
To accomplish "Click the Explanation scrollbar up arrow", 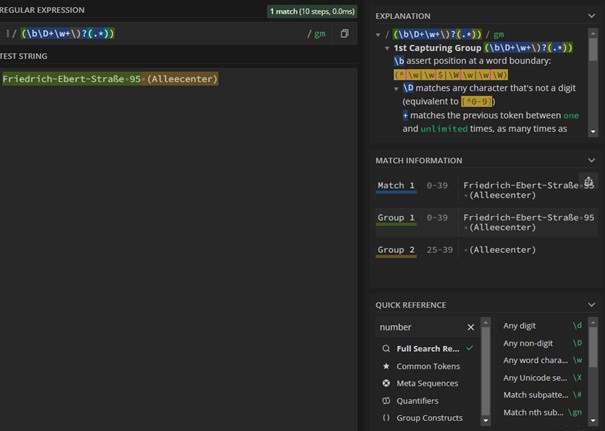I will point(593,33).
